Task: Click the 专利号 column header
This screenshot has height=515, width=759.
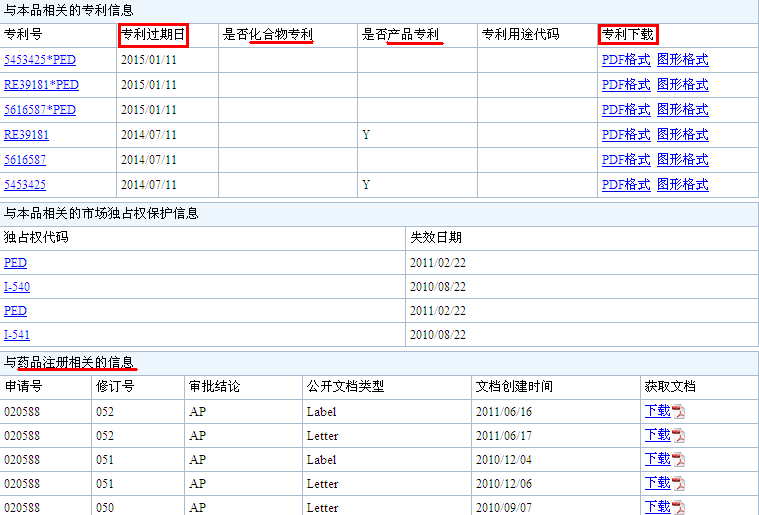Action: (23, 35)
